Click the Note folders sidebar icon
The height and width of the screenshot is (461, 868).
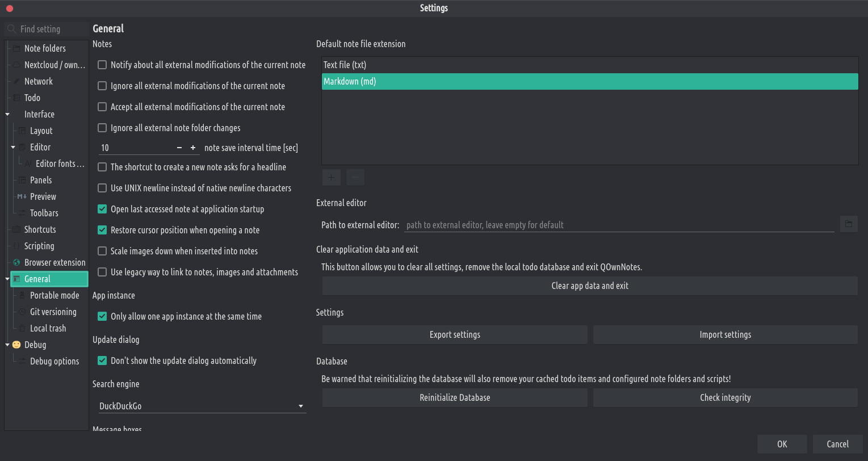pos(16,48)
